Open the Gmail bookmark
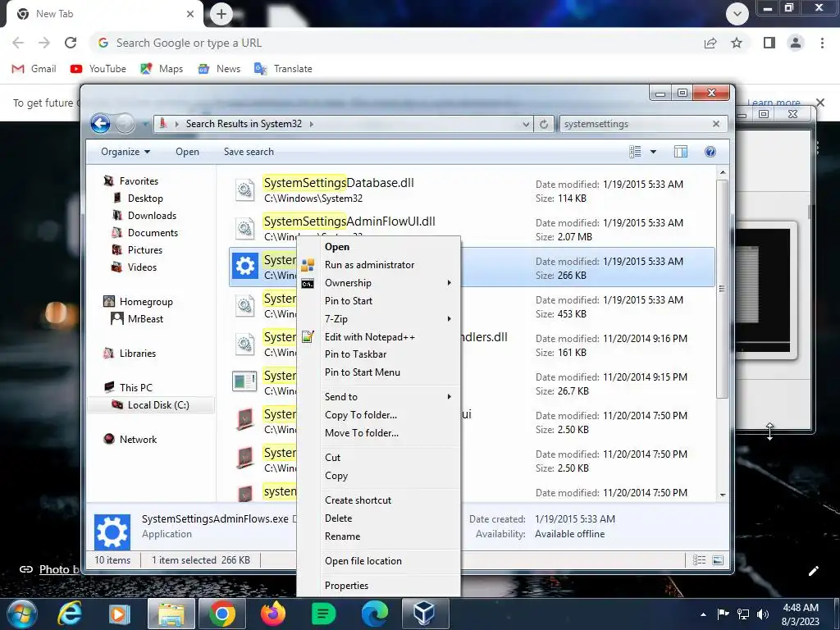The height and width of the screenshot is (630, 840). [34, 69]
